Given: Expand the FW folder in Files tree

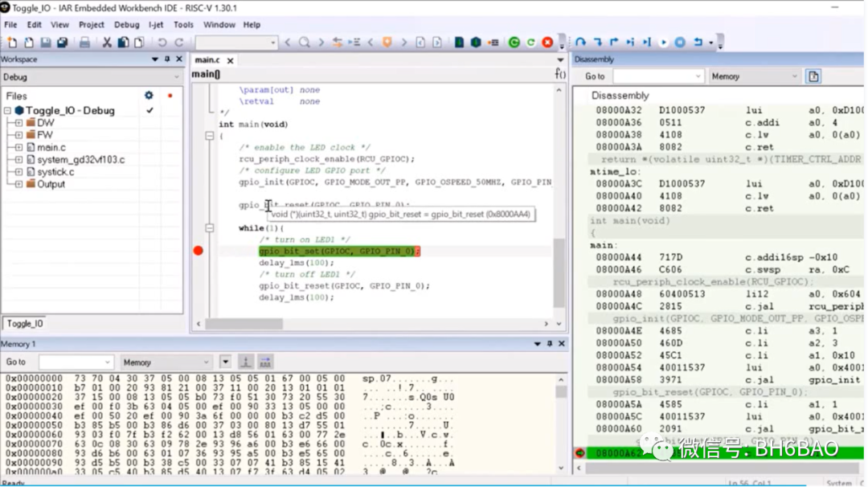Looking at the screenshot, I should click(x=18, y=135).
